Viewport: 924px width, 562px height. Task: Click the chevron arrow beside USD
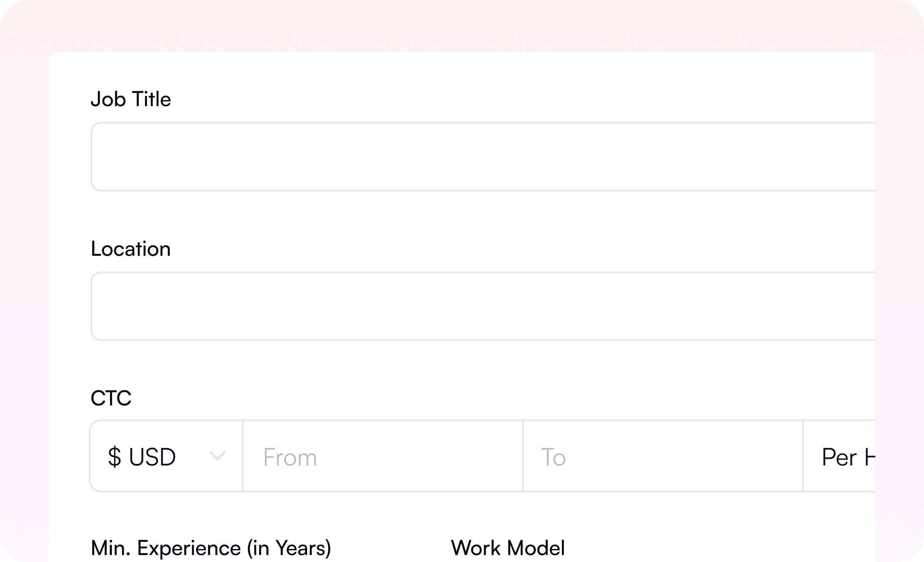(218, 456)
